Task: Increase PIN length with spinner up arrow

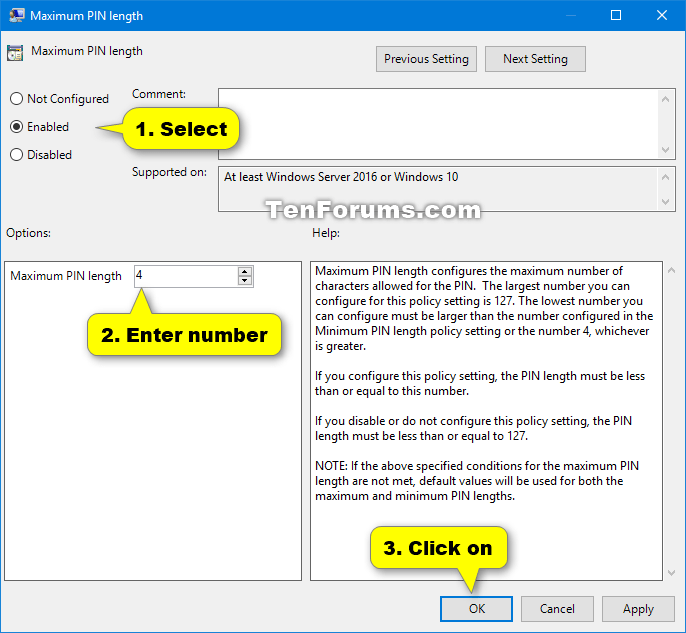Action: 245,271
